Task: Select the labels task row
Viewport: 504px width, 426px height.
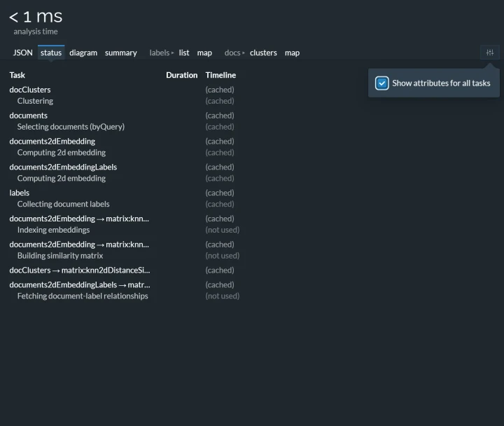Action: coord(20,193)
